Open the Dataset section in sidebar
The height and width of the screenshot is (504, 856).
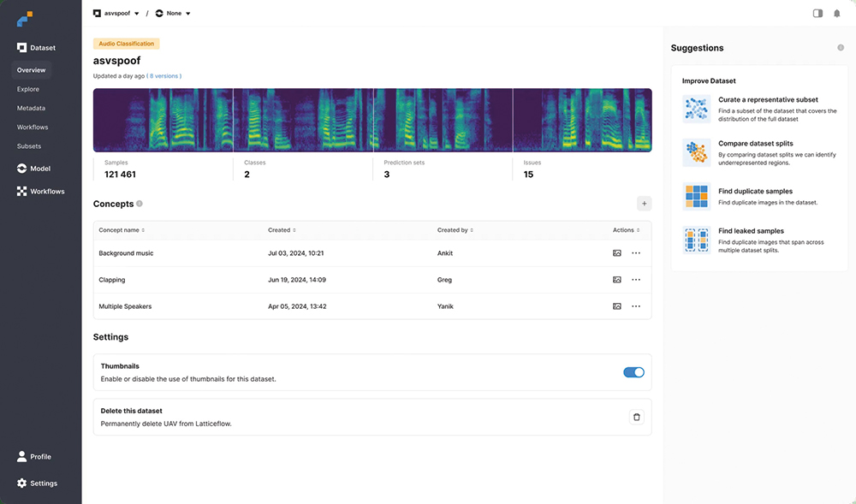click(36, 47)
